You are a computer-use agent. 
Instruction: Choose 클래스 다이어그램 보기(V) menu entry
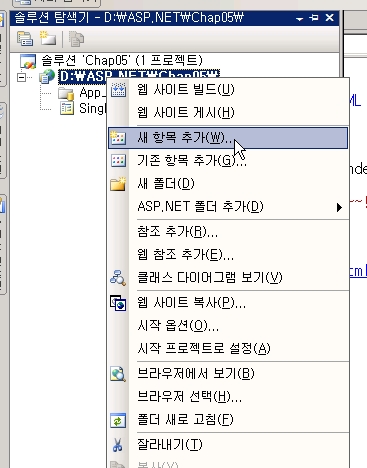click(228, 277)
